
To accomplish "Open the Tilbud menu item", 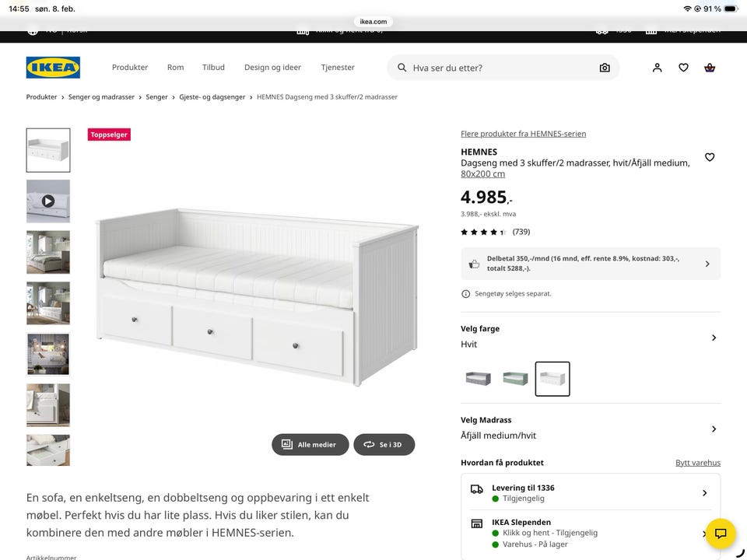I will click(x=213, y=68).
